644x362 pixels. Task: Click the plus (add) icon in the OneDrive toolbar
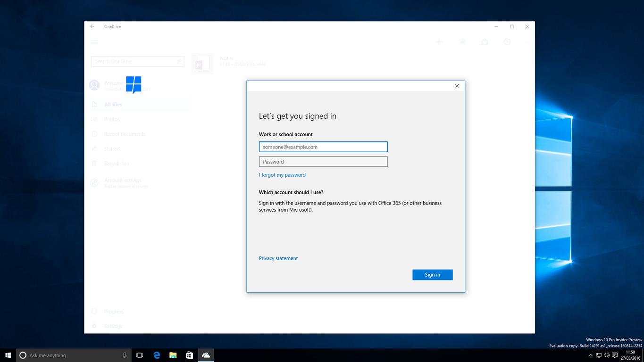[x=439, y=42]
